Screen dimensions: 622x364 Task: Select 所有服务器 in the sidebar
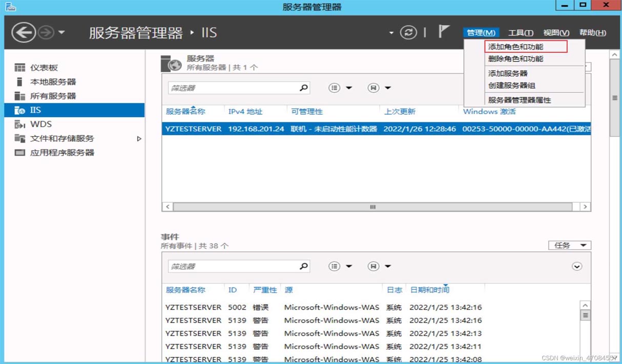(53, 96)
